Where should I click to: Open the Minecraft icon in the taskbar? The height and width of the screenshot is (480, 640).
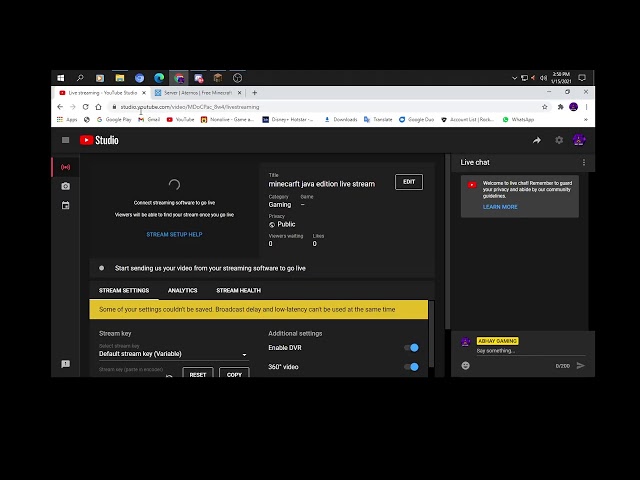[x=218, y=78]
